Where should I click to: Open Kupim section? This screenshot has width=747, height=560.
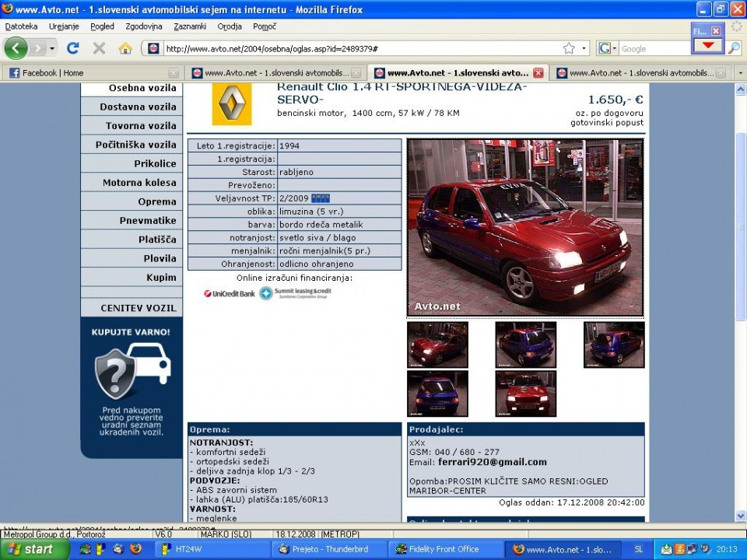click(132, 277)
